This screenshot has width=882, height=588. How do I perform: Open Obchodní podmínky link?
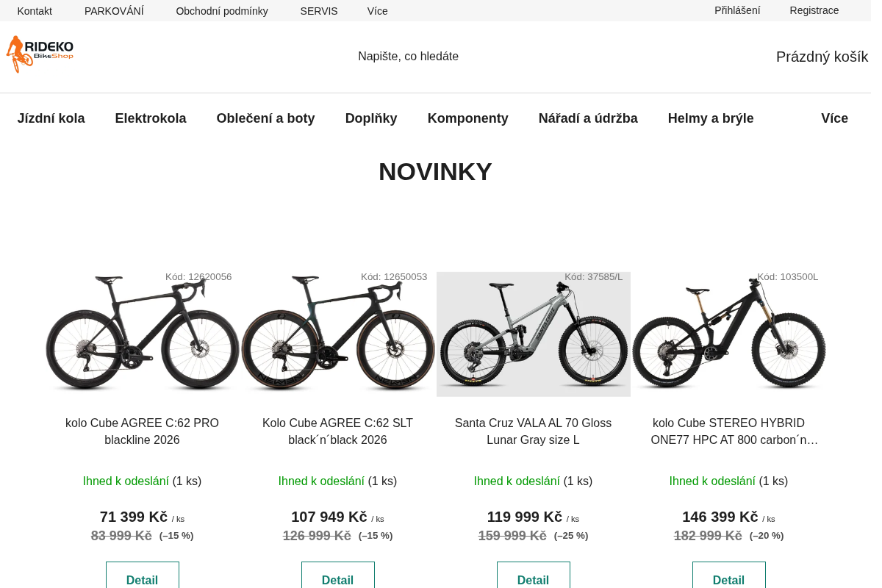[222, 11]
